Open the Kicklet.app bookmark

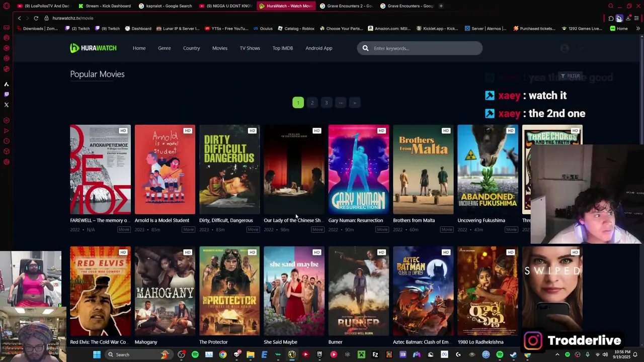(437, 29)
